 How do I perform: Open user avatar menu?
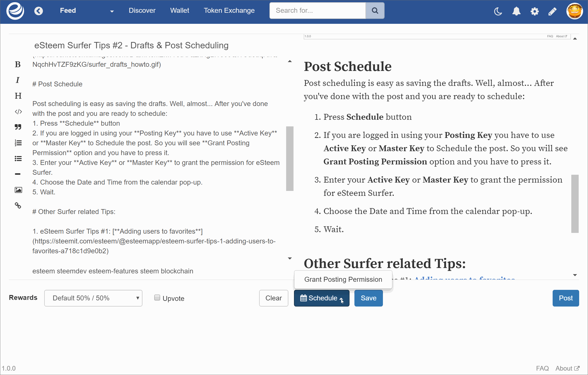pos(575,11)
